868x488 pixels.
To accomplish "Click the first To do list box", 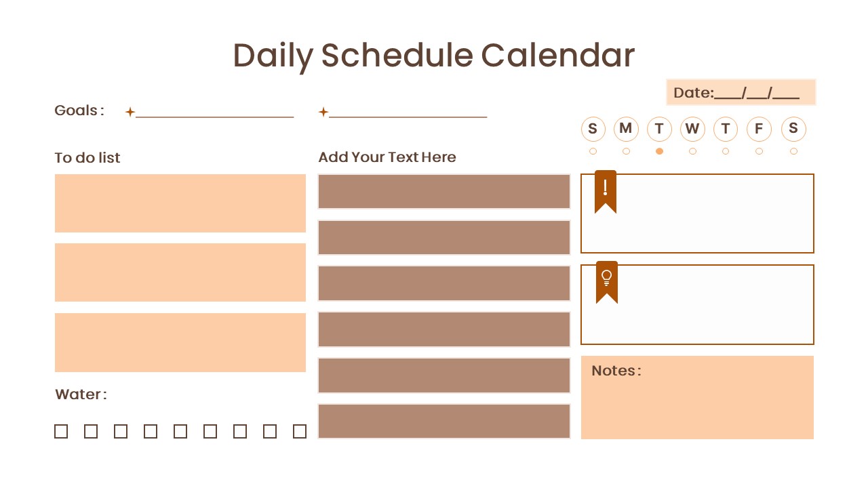I will [180, 203].
